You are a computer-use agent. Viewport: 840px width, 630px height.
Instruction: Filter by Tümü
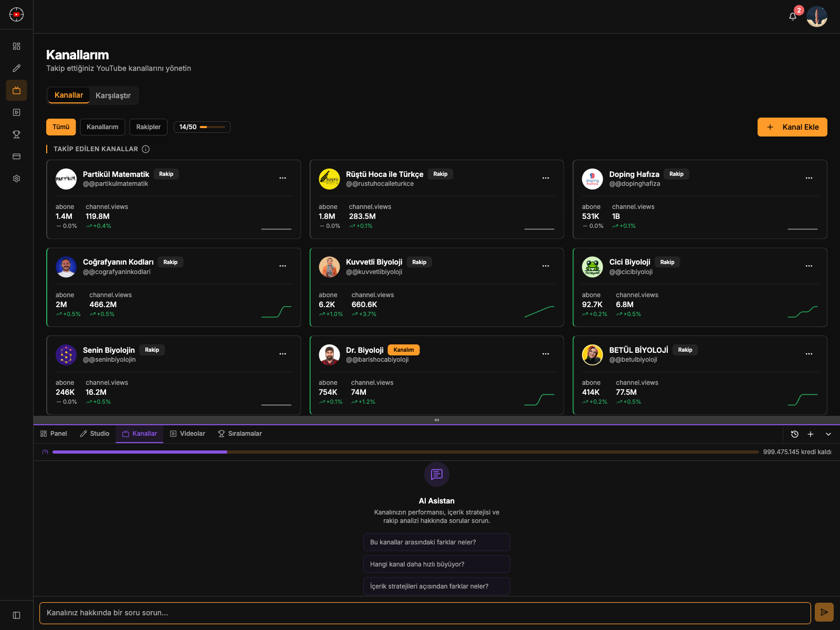click(61, 127)
